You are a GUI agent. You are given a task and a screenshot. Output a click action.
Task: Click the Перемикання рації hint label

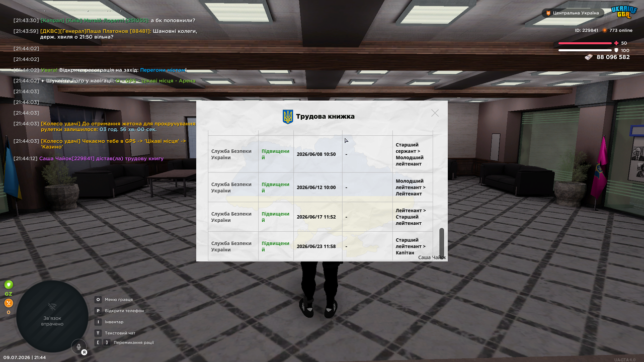[x=134, y=342]
